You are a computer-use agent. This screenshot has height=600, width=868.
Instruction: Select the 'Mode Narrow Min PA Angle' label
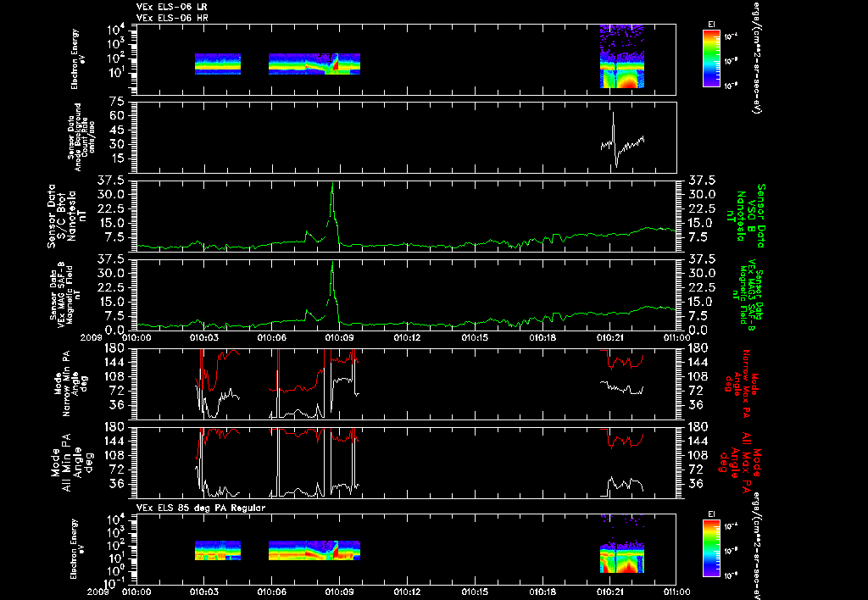pos(71,384)
